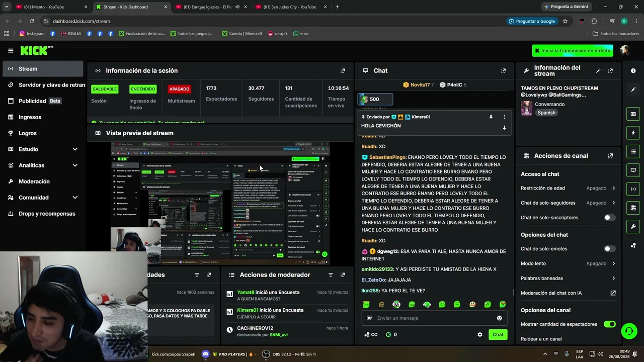Click the pencil icon in the right rail
Viewport: 644px width, 362px height.
[x=633, y=89]
